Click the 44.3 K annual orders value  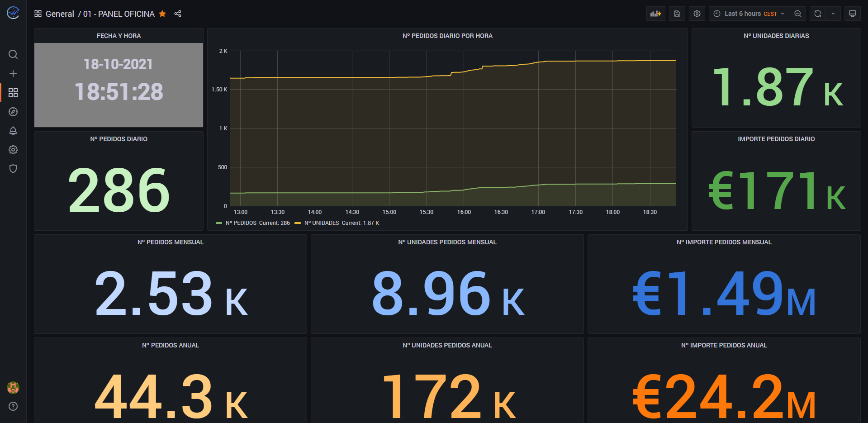point(171,397)
